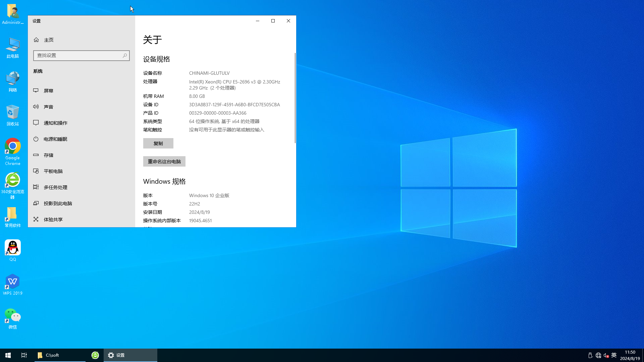Screen dimensions: 644x362
Task: Open 360 browser from the taskbar
Action: pos(95,355)
